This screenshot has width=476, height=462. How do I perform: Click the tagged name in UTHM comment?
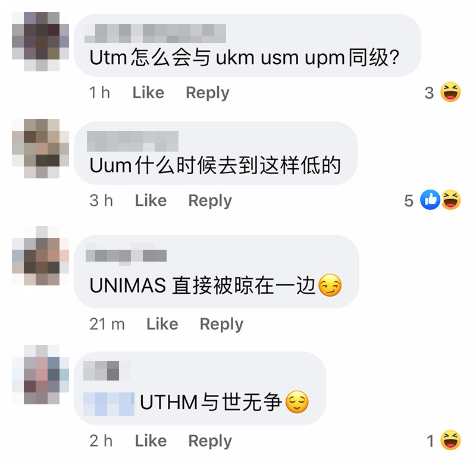point(109,404)
